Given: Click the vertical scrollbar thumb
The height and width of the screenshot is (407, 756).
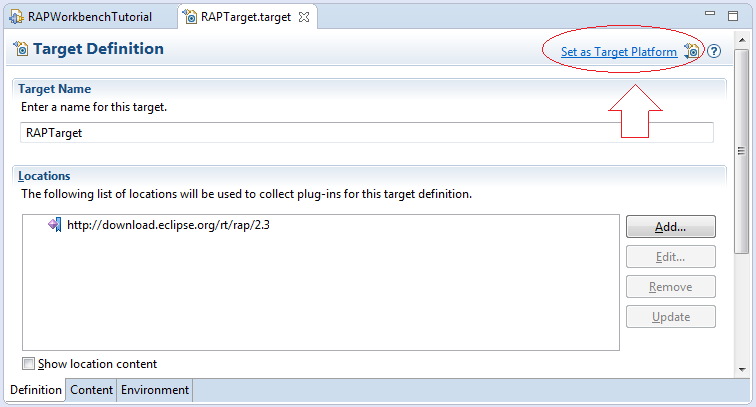Looking at the screenshot, I should point(742,151).
